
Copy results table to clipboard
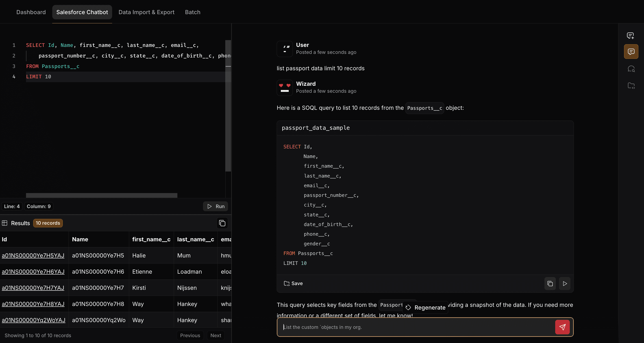[222, 223]
